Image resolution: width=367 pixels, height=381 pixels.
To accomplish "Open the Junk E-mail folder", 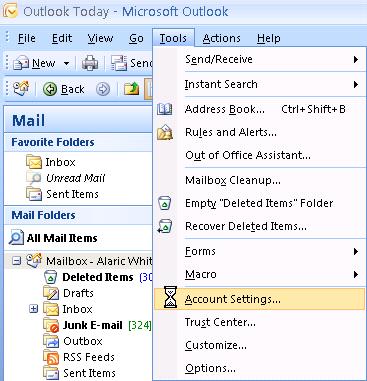I will tap(93, 325).
